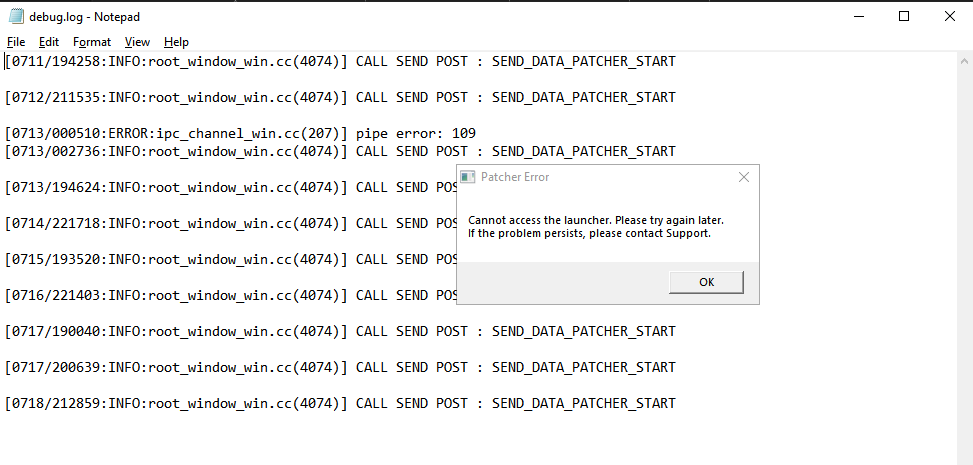Place cursor in the 0711/194258 log line
This screenshot has height=465, width=973.
coord(340,61)
